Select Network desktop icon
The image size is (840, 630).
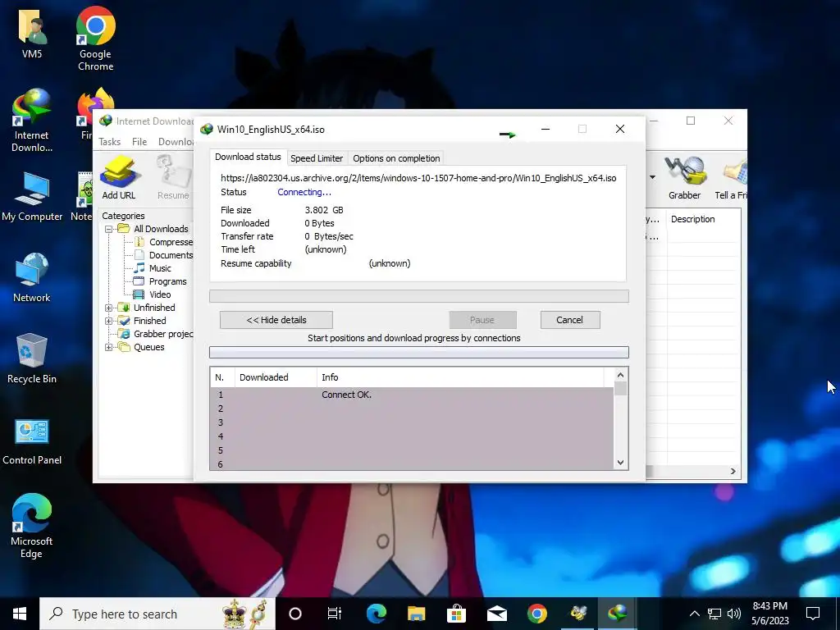(x=32, y=278)
